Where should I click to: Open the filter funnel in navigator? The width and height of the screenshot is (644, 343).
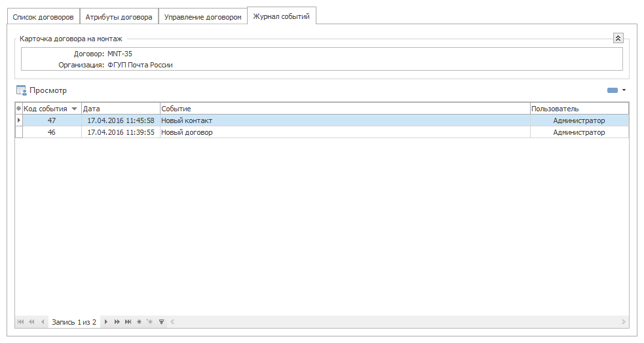161,322
